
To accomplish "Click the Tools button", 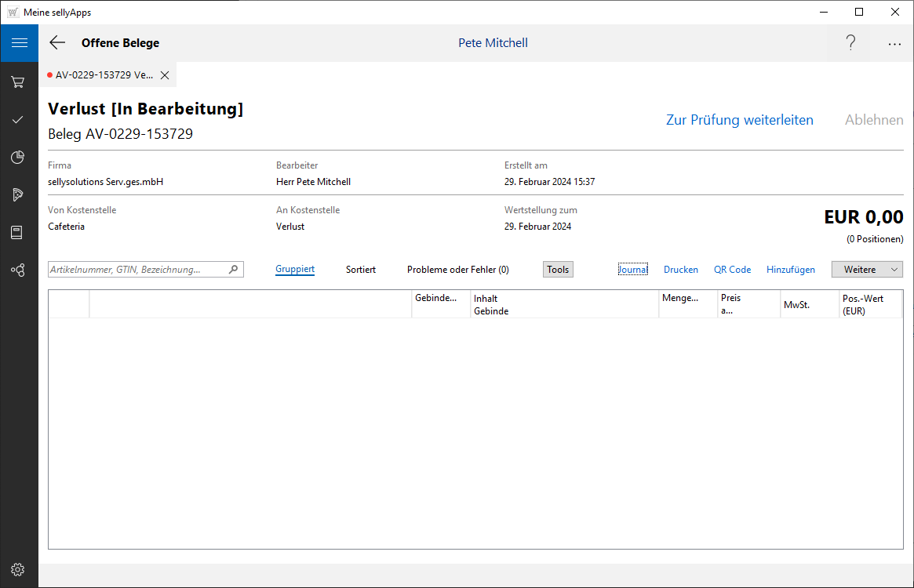I will pos(558,270).
